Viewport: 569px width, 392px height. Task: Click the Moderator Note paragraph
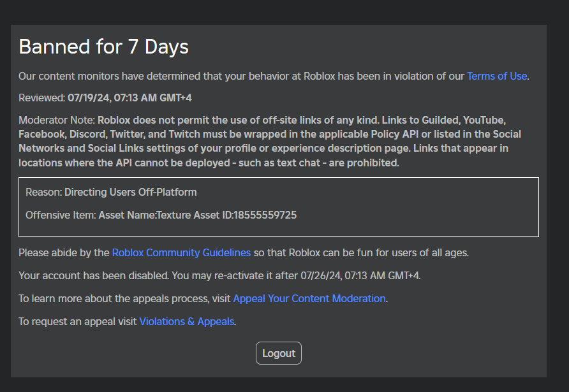click(x=270, y=142)
